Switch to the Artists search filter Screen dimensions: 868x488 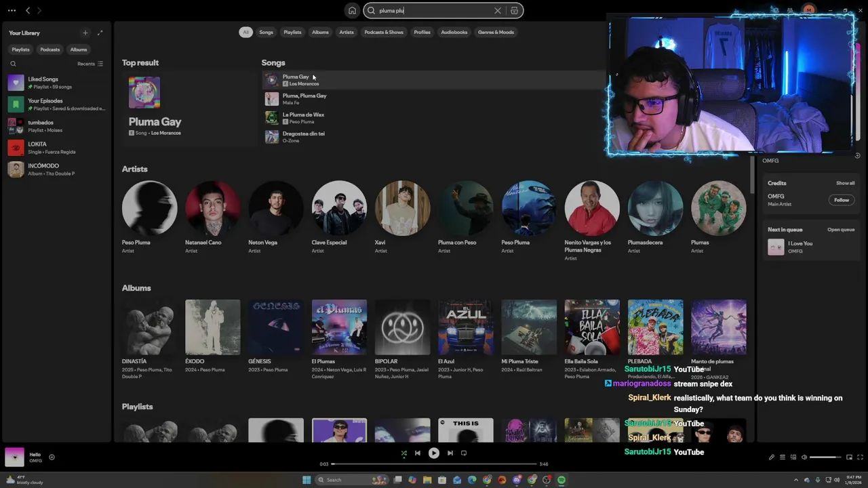(347, 32)
